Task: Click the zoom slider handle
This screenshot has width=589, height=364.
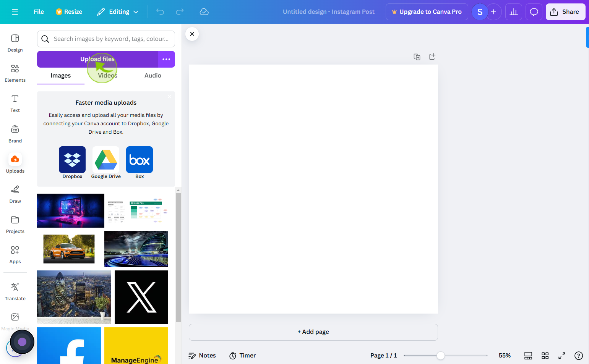Action: click(x=441, y=356)
